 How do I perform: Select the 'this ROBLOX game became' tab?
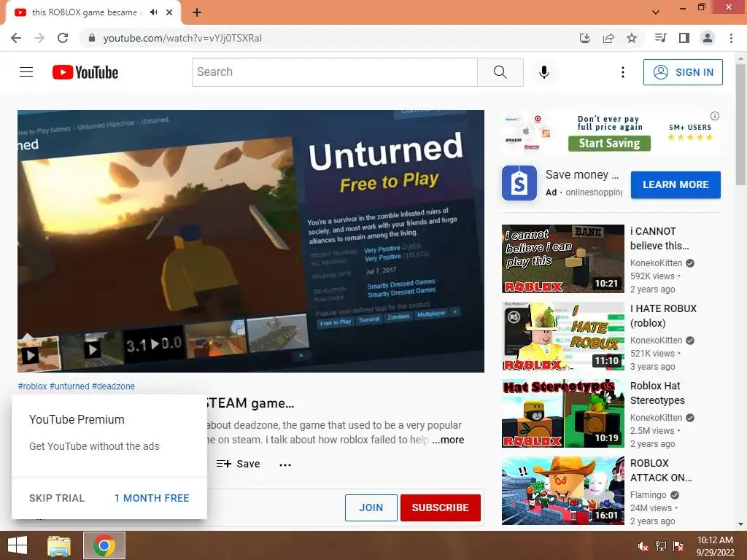tap(86, 12)
